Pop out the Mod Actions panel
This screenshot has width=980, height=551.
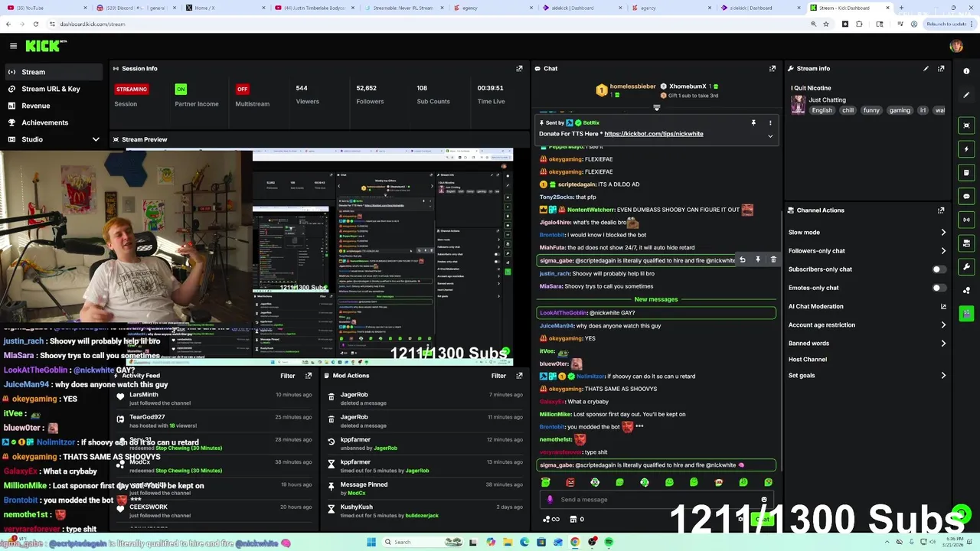[519, 376]
